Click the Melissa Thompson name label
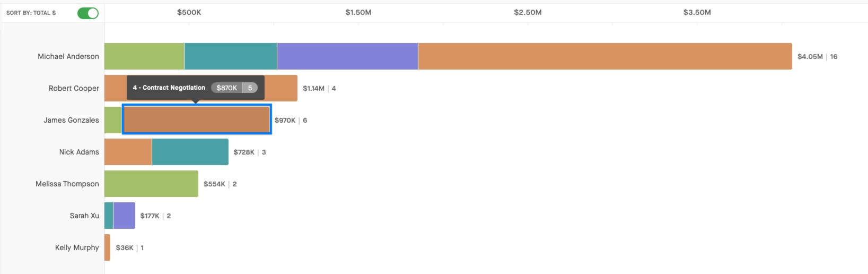The height and width of the screenshot is (274, 868). tap(67, 184)
